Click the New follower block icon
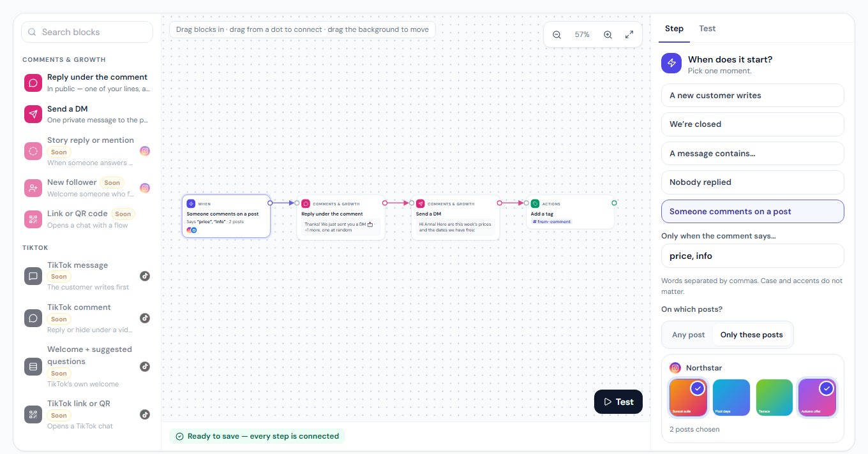The width and height of the screenshot is (868, 454). coord(33,188)
